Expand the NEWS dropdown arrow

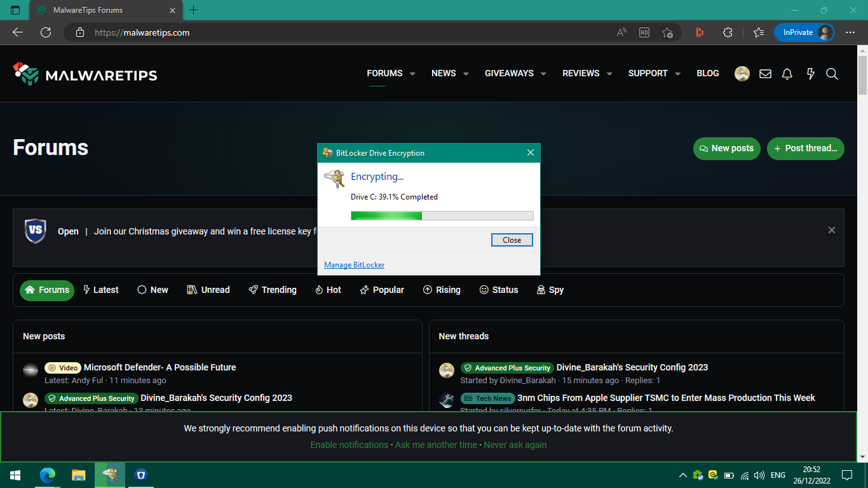[466, 74]
